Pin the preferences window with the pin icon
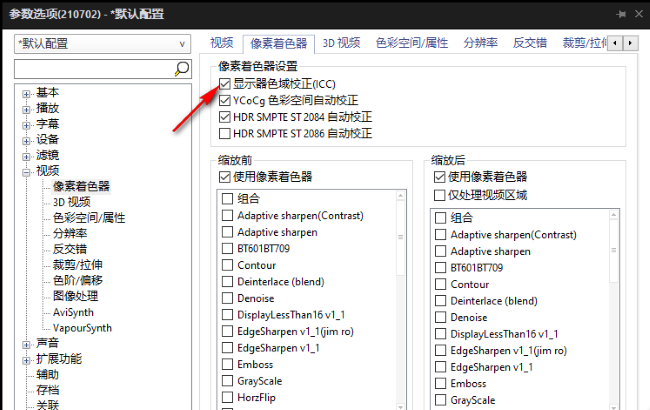The width and height of the screenshot is (650, 410). click(621, 14)
